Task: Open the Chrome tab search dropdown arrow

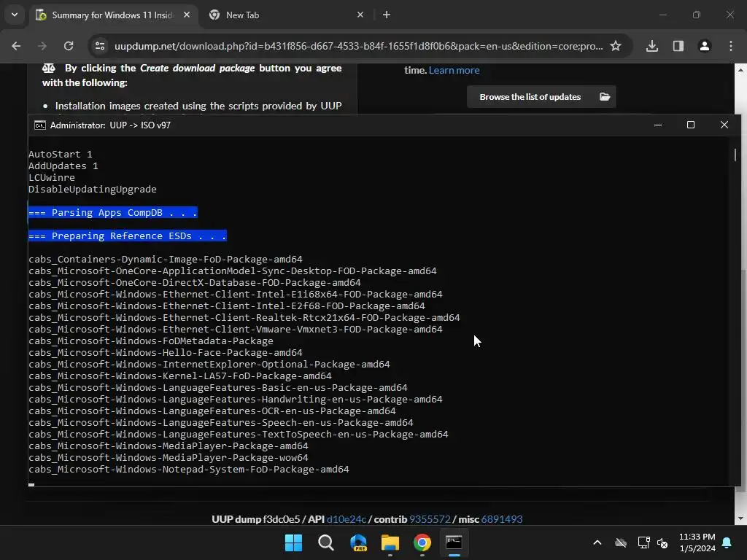Action: [15, 15]
